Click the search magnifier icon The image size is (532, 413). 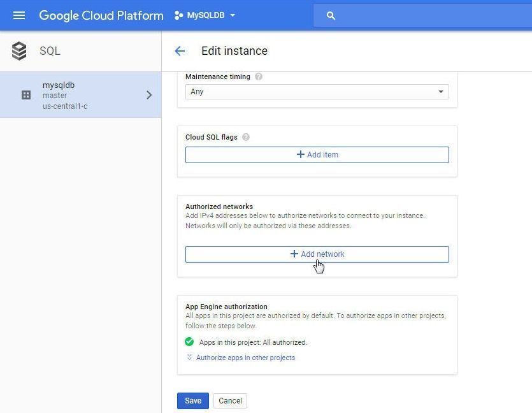331,15
